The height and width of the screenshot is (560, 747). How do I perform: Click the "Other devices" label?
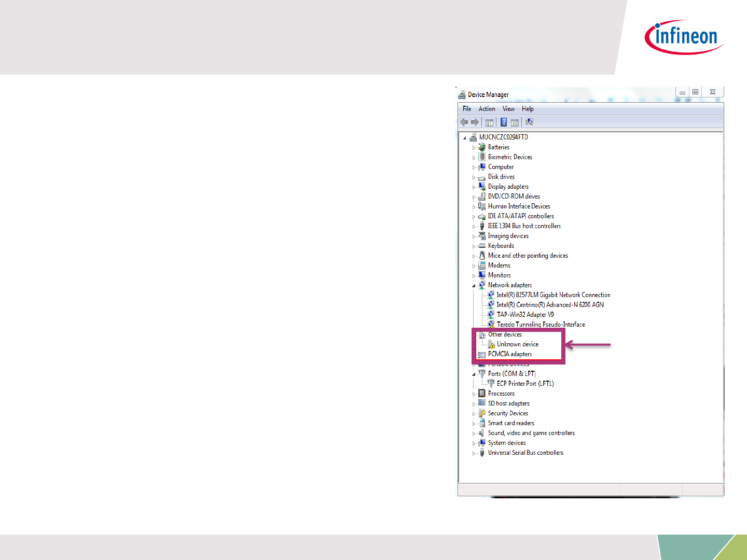(x=505, y=334)
